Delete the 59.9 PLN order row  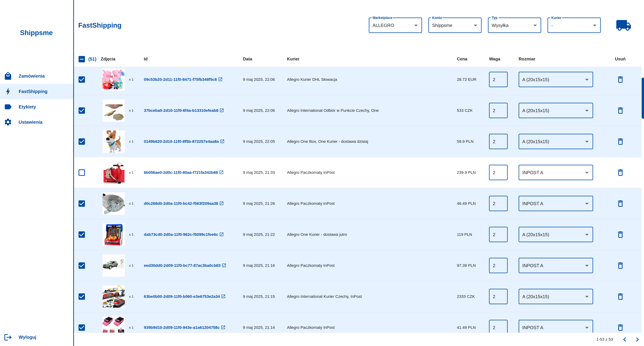(620, 141)
